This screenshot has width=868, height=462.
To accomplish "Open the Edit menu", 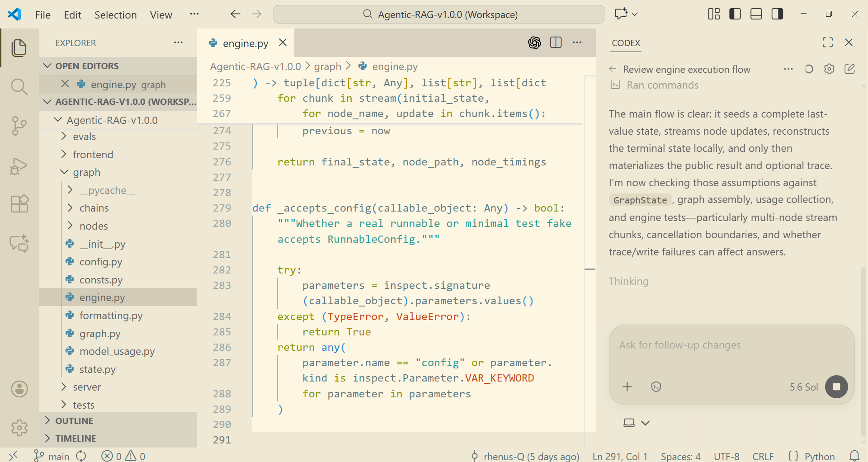I will coord(72,14).
